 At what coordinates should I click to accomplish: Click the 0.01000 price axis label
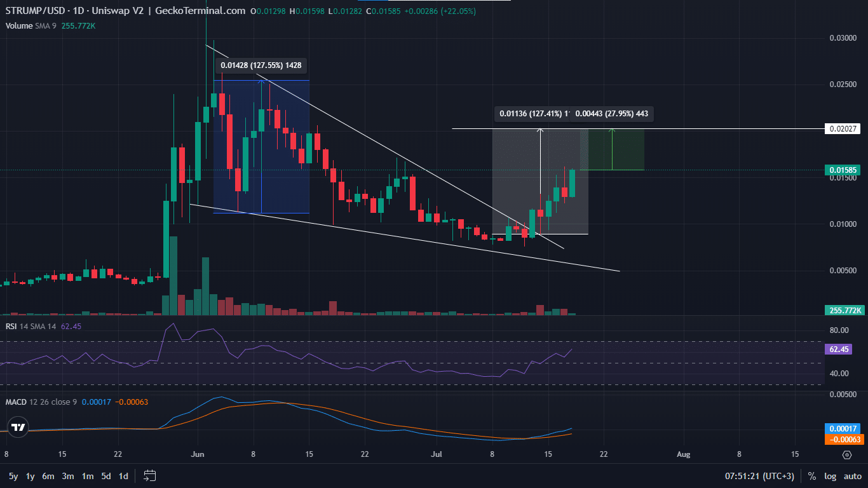[x=844, y=224]
